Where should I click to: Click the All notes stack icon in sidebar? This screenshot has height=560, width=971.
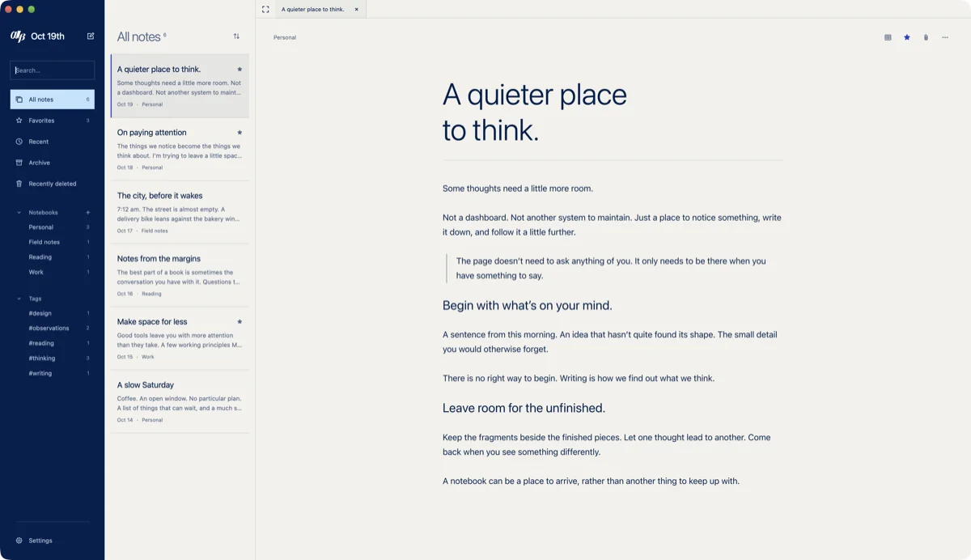(x=19, y=100)
